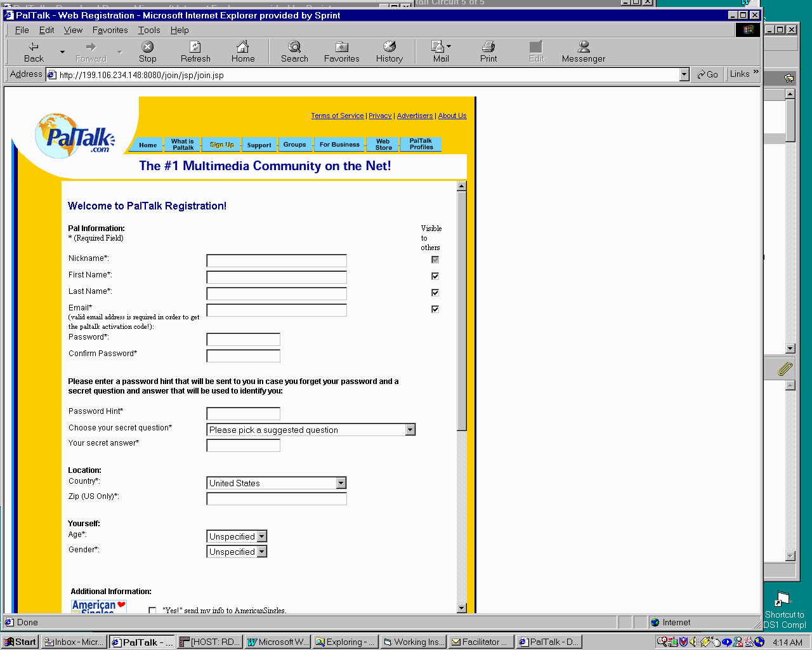Open the File menu

pyautogui.click(x=22, y=30)
